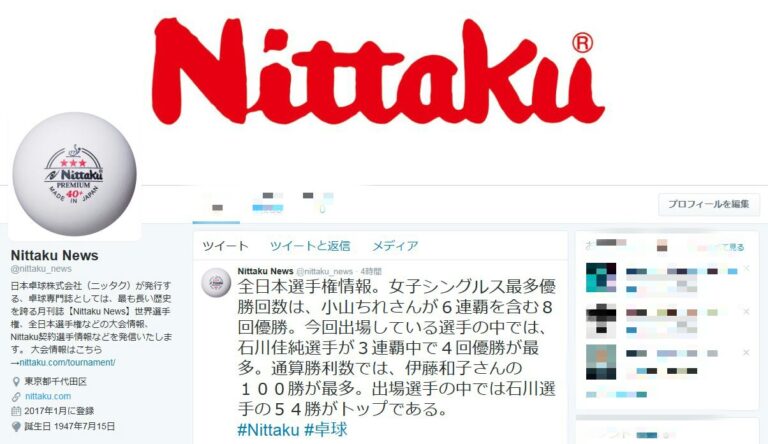
Task: Dismiss the second suggested account
Action: point(746,311)
